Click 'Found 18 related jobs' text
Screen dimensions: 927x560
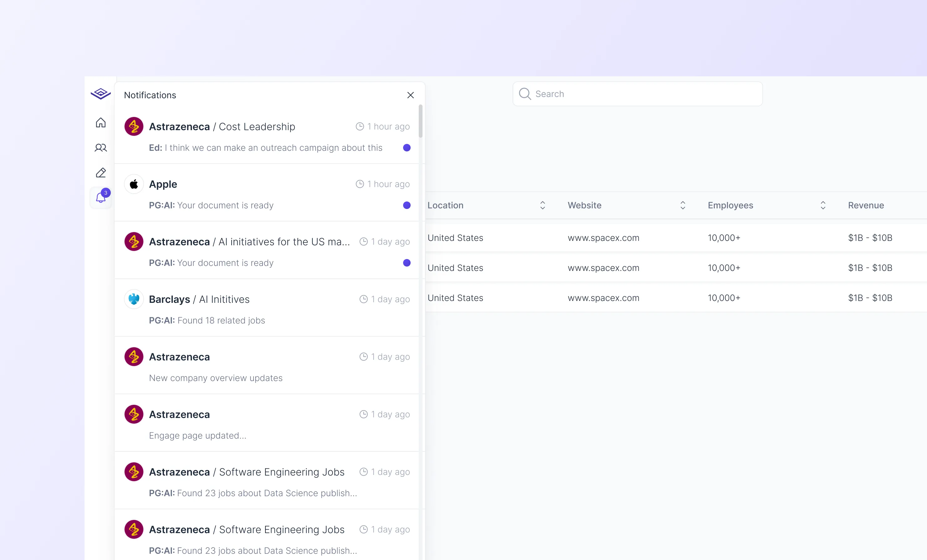tap(221, 320)
